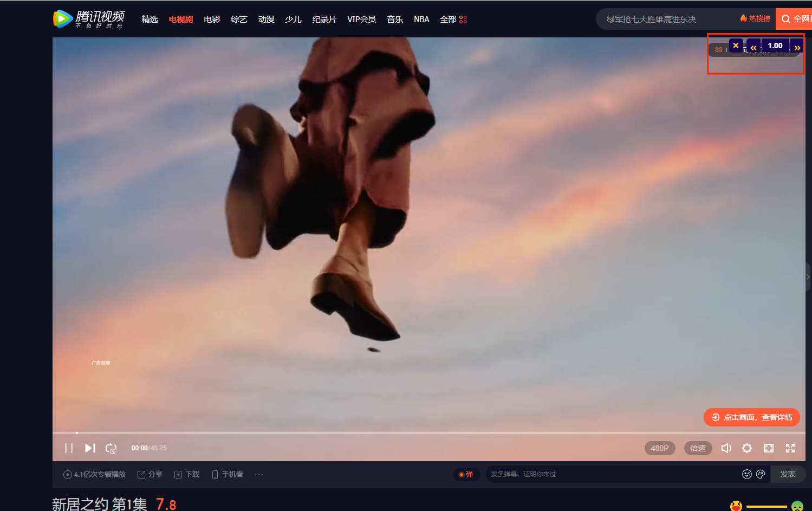Click the danmaku emoji icon
Viewport: 812px width, 511px height.
pos(747,474)
